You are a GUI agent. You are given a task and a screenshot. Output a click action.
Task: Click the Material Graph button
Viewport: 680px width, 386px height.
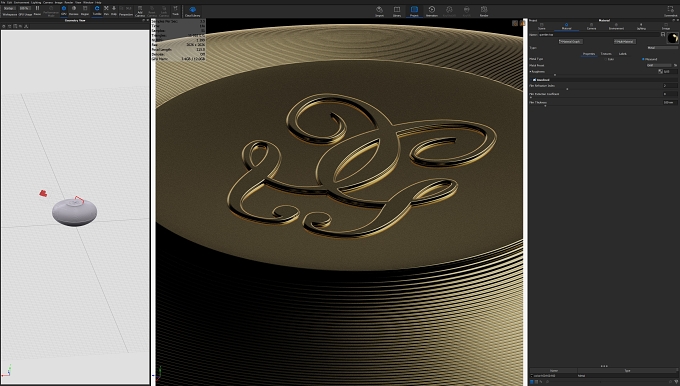point(571,42)
